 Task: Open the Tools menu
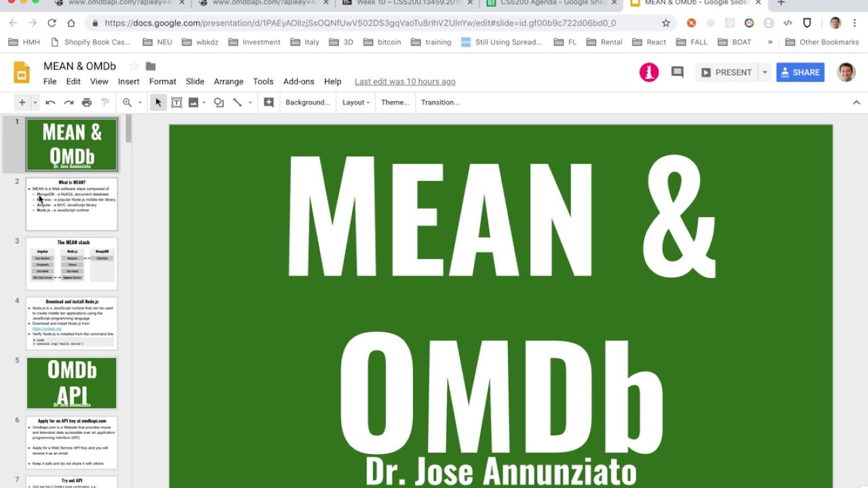point(263,81)
